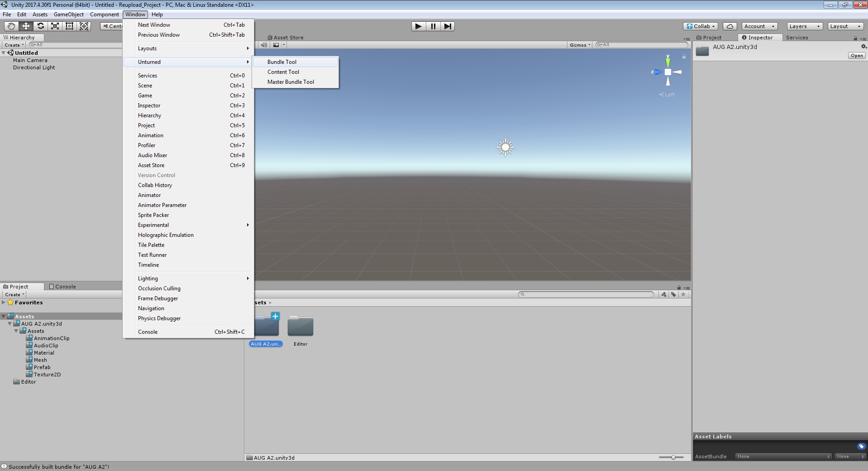
Task: Filter project assets by type icon
Action: pyautogui.click(x=664, y=294)
